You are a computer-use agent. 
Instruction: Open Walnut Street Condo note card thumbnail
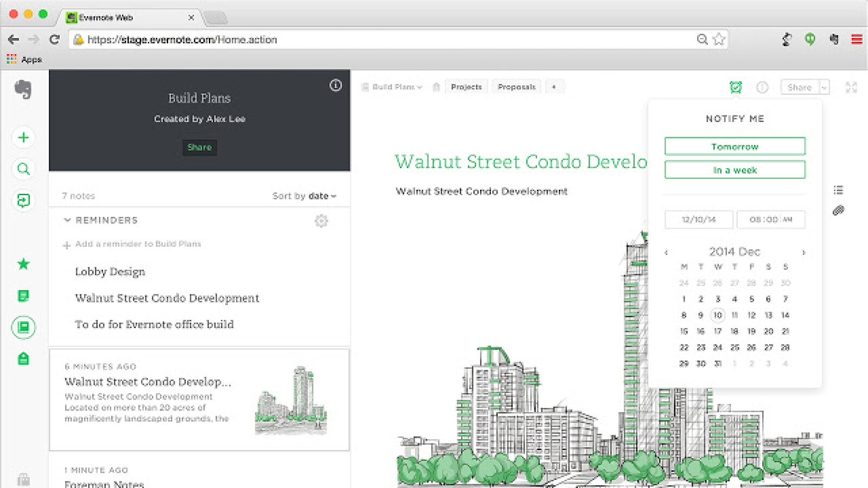click(x=291, y=401)
